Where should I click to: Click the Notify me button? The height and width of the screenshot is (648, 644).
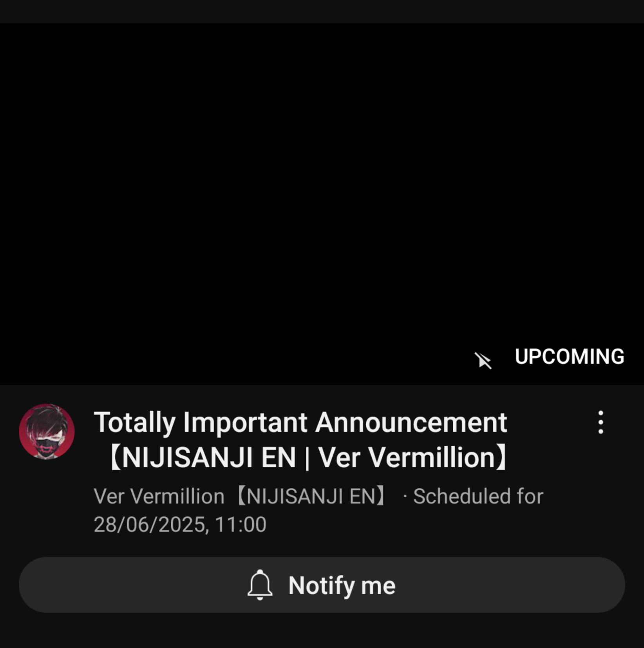[x=322, y=585]
